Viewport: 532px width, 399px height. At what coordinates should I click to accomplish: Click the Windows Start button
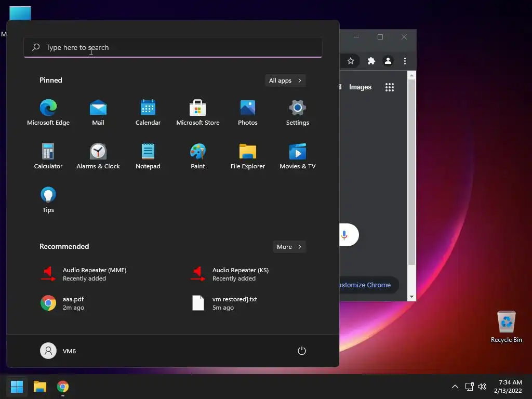pyautogui.click(x=17, y=387)
